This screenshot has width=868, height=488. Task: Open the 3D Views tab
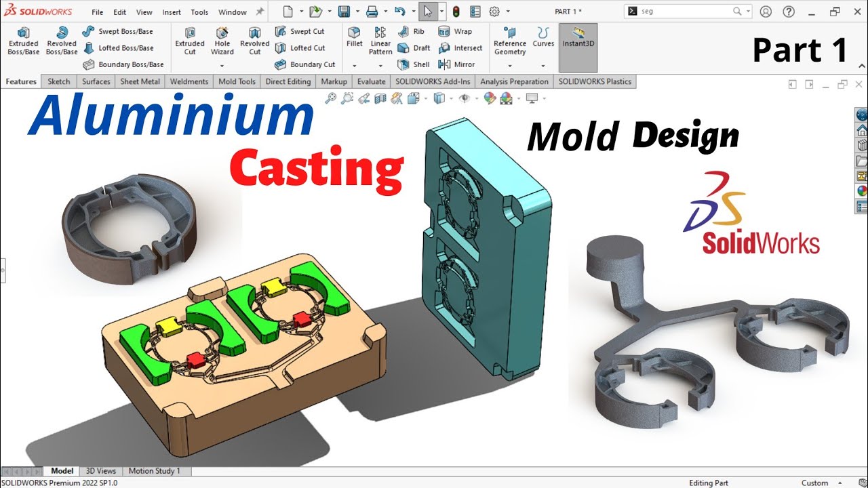point(101,471)
